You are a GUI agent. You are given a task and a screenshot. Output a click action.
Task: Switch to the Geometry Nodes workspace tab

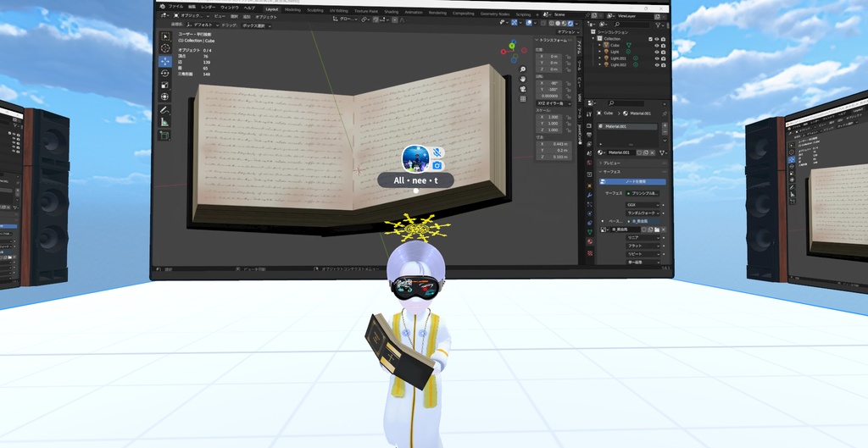[495, 14]
